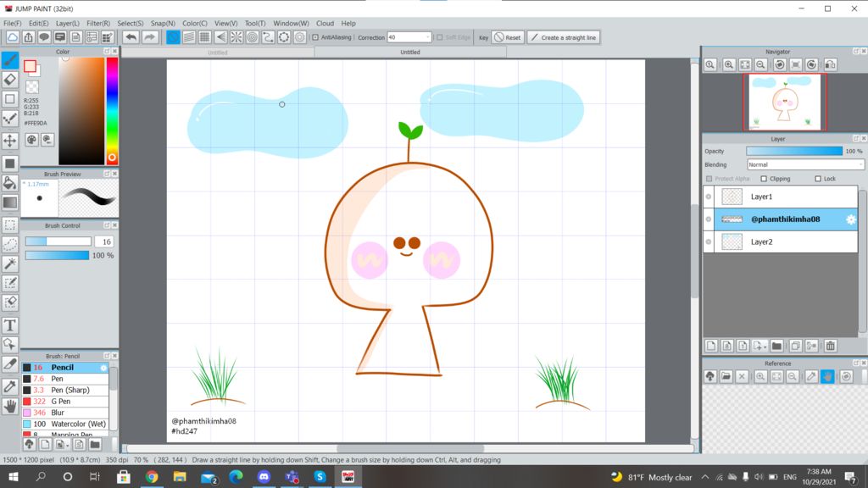Viewport: 868px width, 488px height.
Task: Enable the vanishing point snap guide
Action: pos(220,37)
